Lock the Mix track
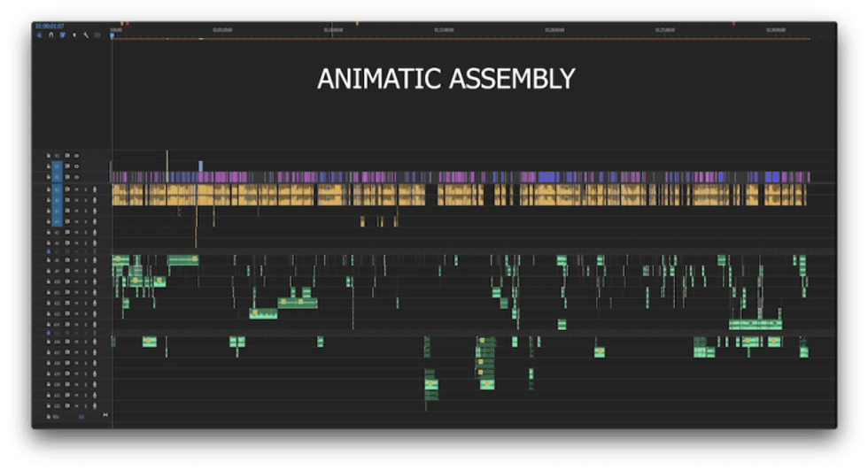The image size is (868, 470). point(48,416)
